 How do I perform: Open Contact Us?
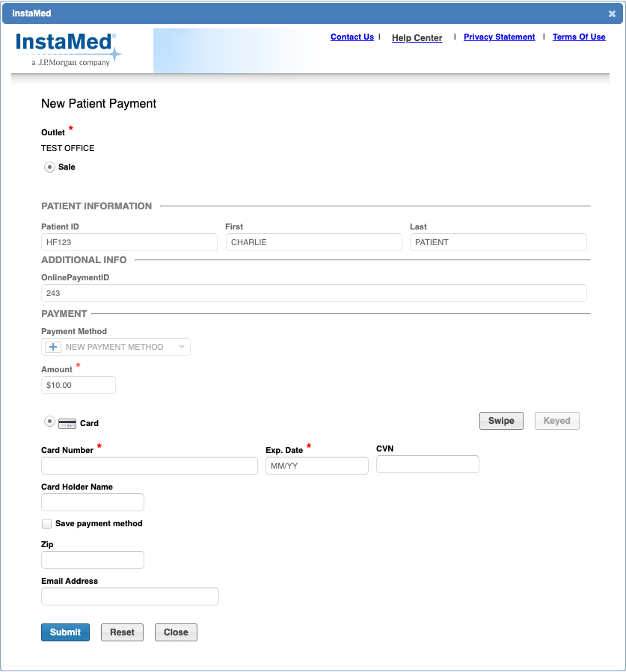pos(352,37)
